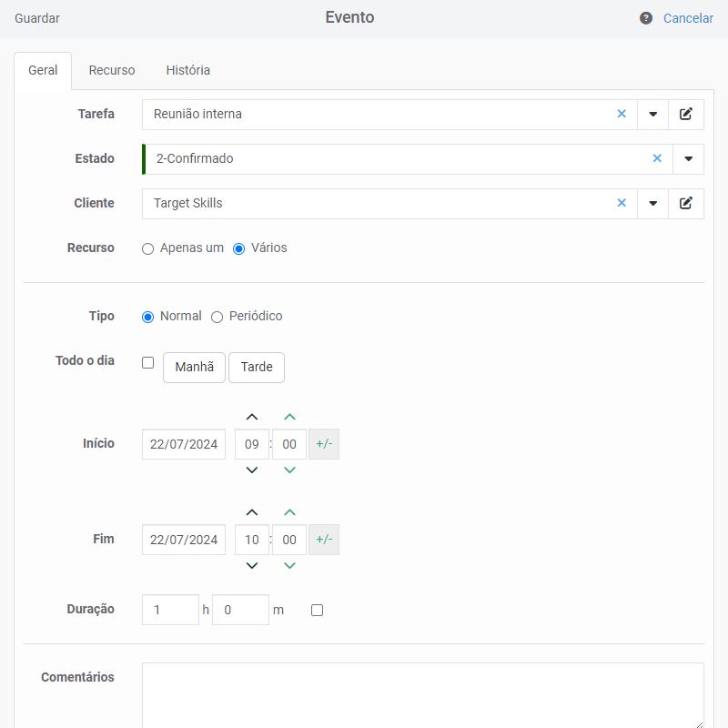Image resolution: width=728 pixels, height=728 pixels.
Task: Click the Manhã button
Action: [x=194, y=368]
